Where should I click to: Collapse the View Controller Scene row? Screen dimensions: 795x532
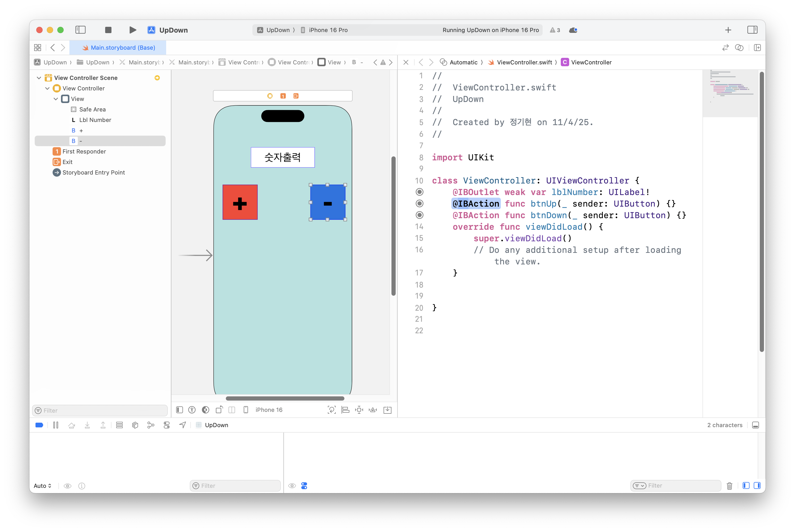click(x=39, y=78)
